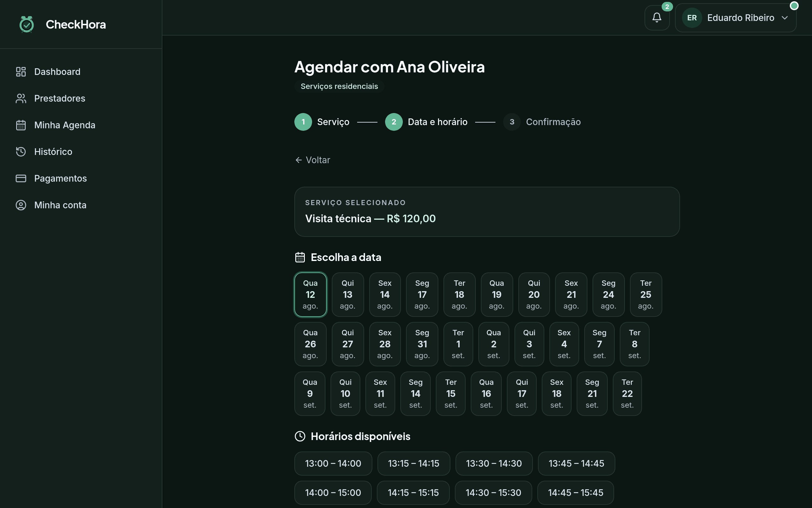This screenshot has height=508, width=812.
Task: Click the Minha Agenda calendar icon
Action: pyautogui.click(x=21, y=125)
